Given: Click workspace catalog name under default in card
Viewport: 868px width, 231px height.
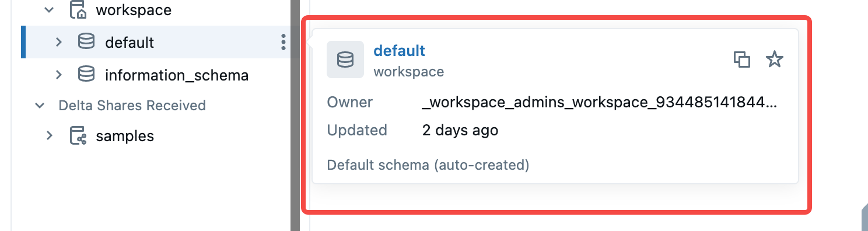Looking at the screenshot, I should 408,72.
